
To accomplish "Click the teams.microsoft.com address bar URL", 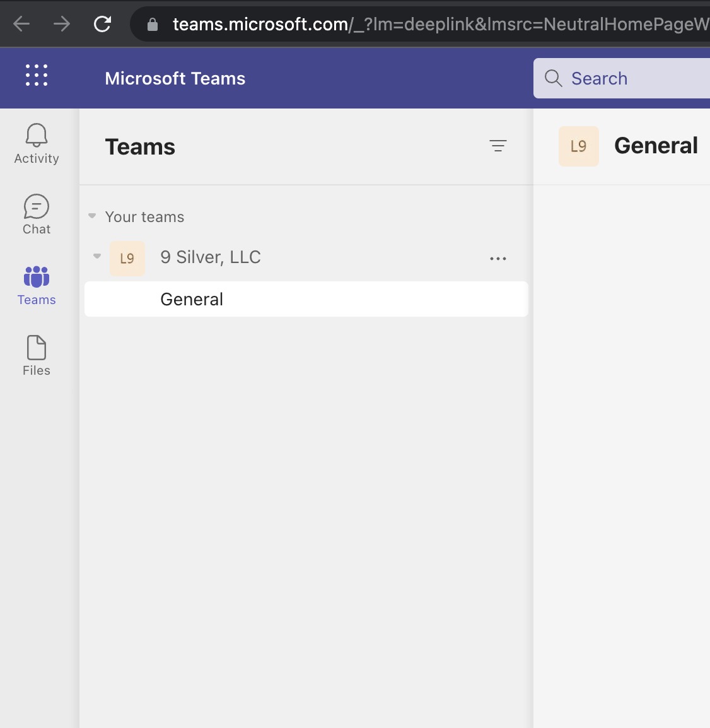I will tap(440, 24).
